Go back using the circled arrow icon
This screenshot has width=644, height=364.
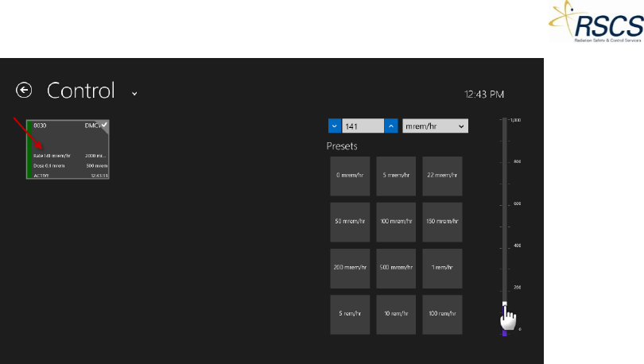[x=24, y=90]
